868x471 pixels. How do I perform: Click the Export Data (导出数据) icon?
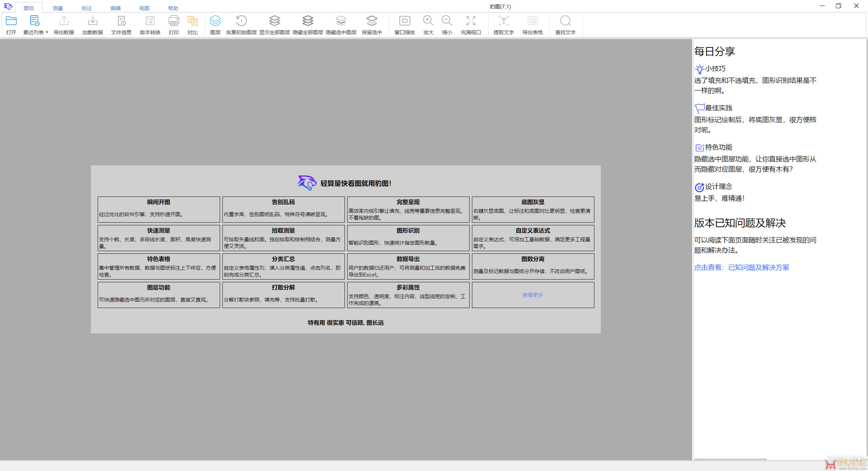coord(64,21)
